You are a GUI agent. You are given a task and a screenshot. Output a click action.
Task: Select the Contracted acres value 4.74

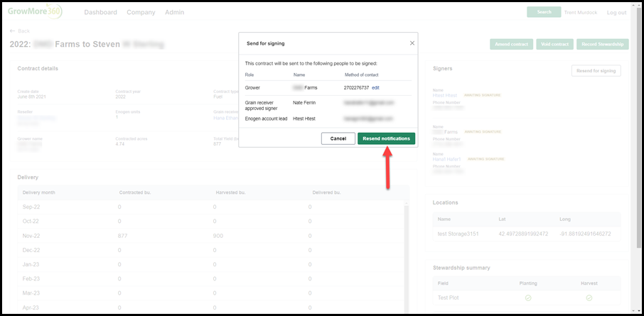pos(120,144)
